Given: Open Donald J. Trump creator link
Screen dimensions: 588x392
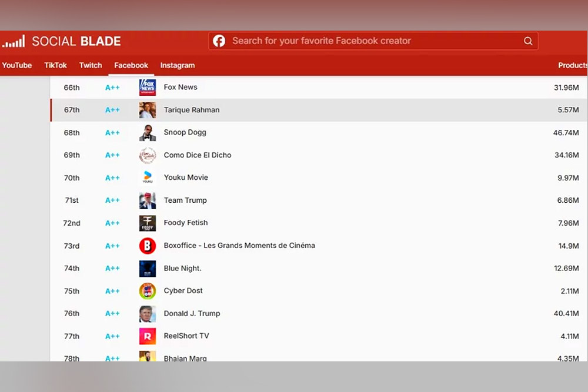Looking at the screenshot, I should (x=192, y=313).
